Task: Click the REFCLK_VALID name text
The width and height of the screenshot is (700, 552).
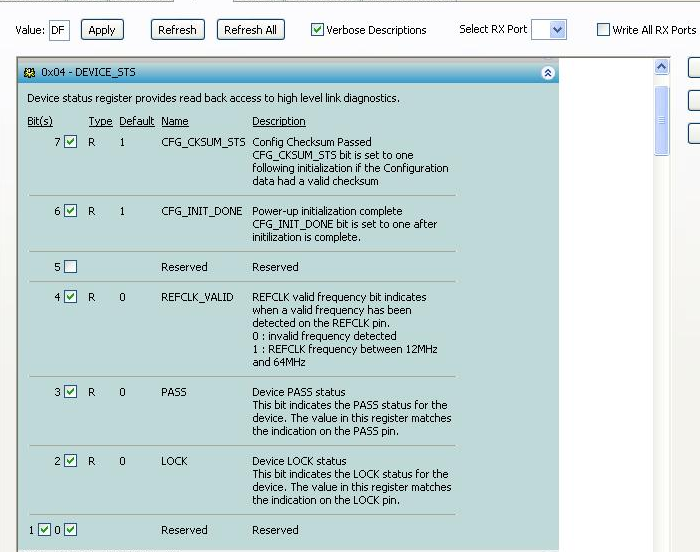Action: pyautogui.click(x=197, y=297)
